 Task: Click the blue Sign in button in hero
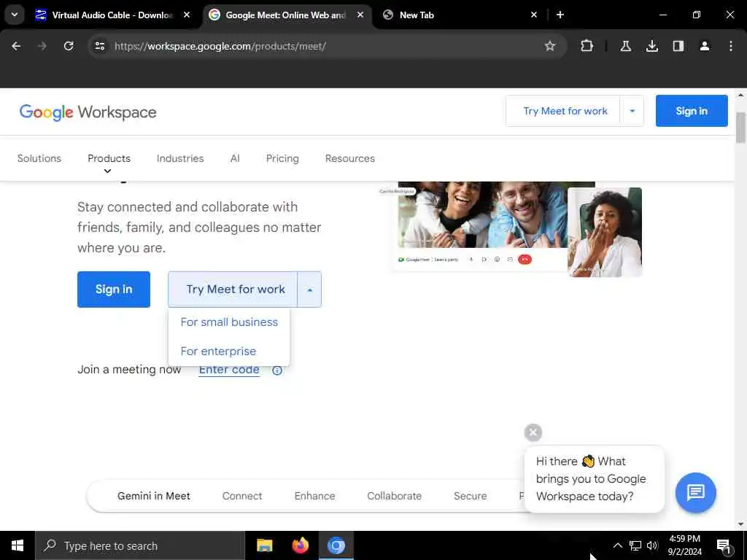(113, 289)
